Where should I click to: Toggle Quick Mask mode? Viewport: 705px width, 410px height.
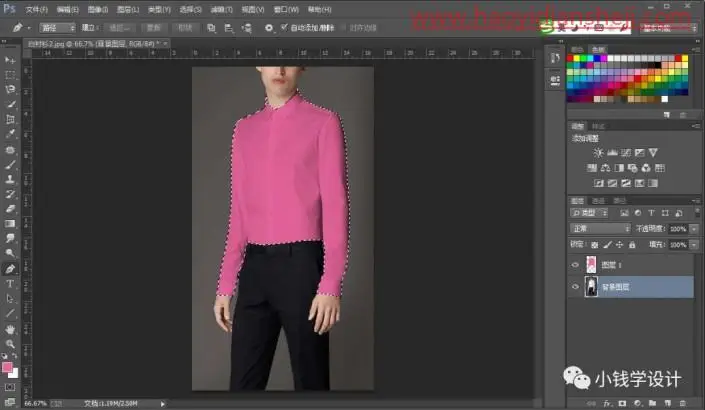[x=10, y=387]
